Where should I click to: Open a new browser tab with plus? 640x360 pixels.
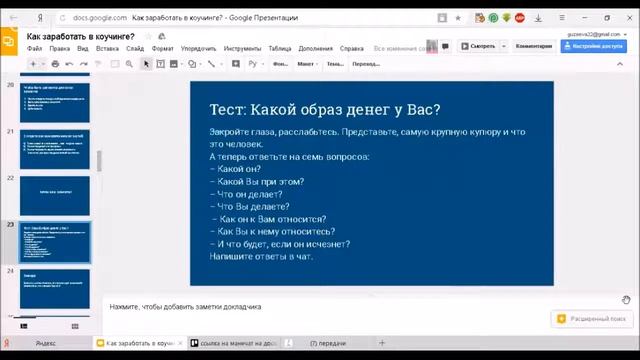click(x=382, y=343)
